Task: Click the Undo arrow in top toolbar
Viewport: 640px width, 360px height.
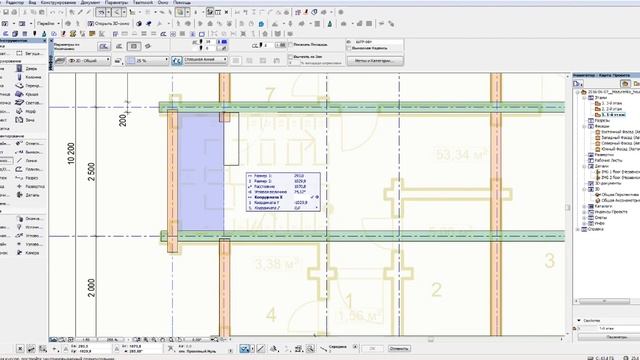Action: coord(53,13)
